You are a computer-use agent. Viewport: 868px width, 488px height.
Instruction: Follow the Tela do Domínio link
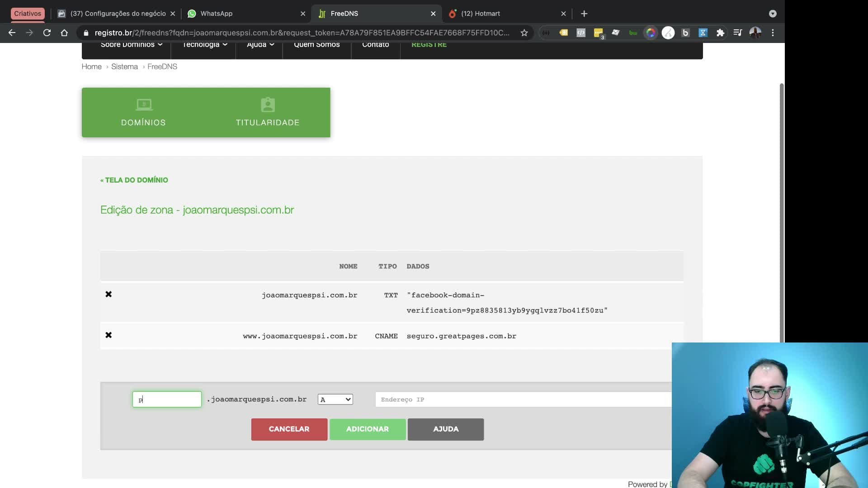pyautogui.click(x=134, y=180)
